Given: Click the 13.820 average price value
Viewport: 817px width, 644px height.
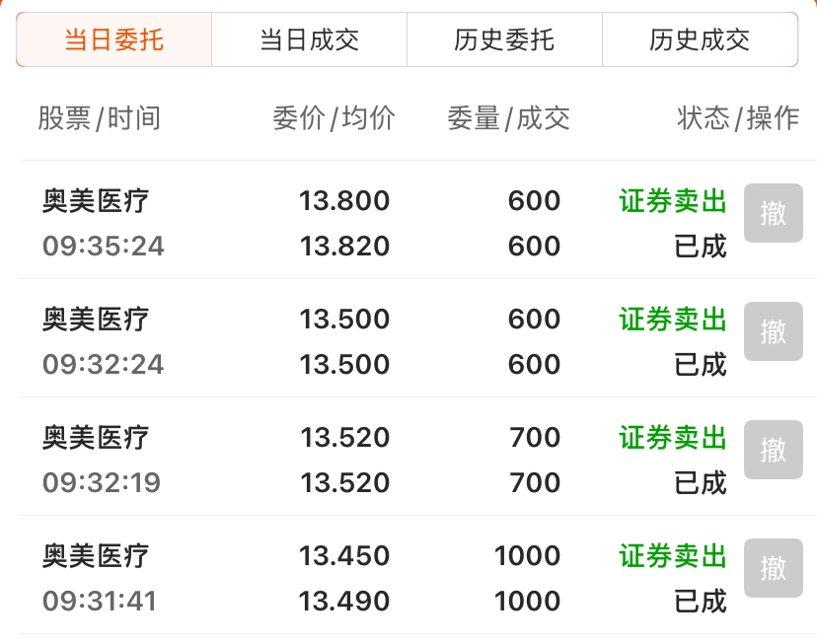Looking at the screenshot, I should point(344,247).
